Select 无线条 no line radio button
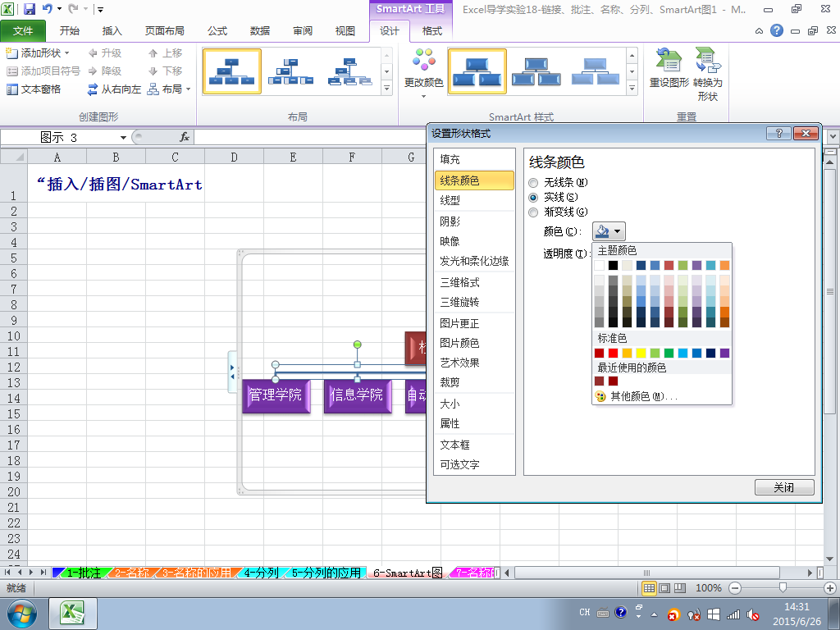The width and height of the screenshot is (840, 630). pyautogui.click(x=533, y=183)
